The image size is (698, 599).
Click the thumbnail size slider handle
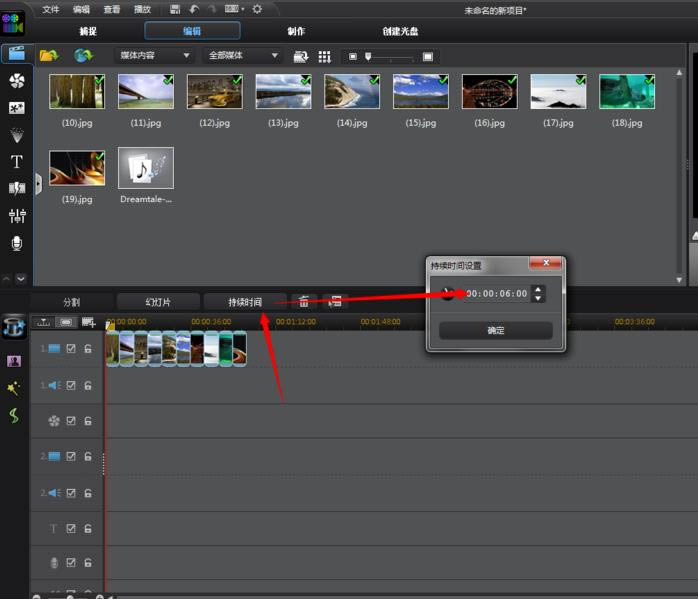[x=368, y=56]
